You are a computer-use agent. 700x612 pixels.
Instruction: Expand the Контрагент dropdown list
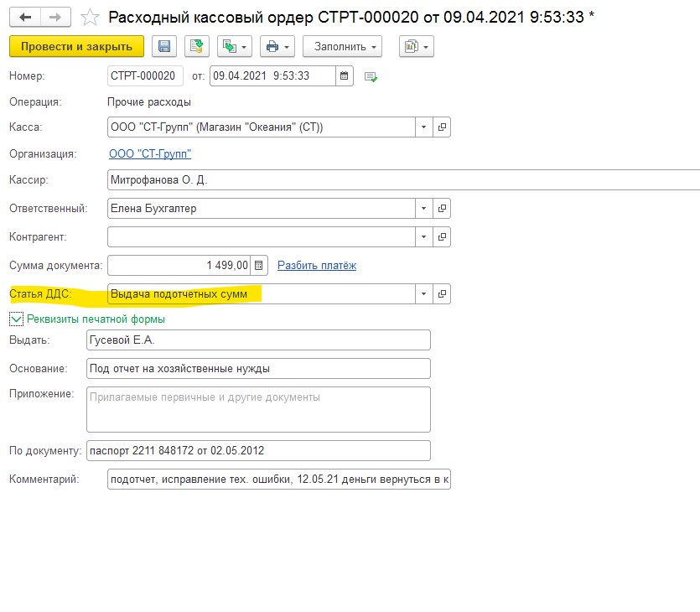click(424, 237)
